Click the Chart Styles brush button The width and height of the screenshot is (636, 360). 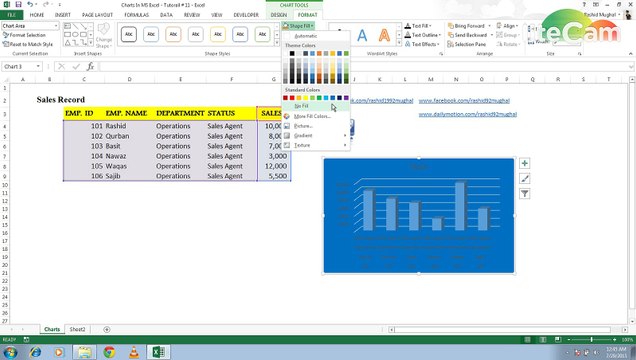click(524, 179)
